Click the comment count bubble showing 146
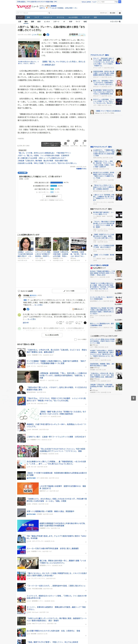138x644 pixels. (x=34, y=35)
